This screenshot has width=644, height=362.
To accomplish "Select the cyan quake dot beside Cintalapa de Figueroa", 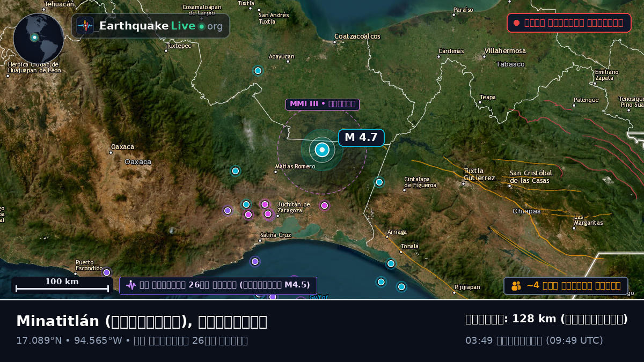I will point(379,182).
